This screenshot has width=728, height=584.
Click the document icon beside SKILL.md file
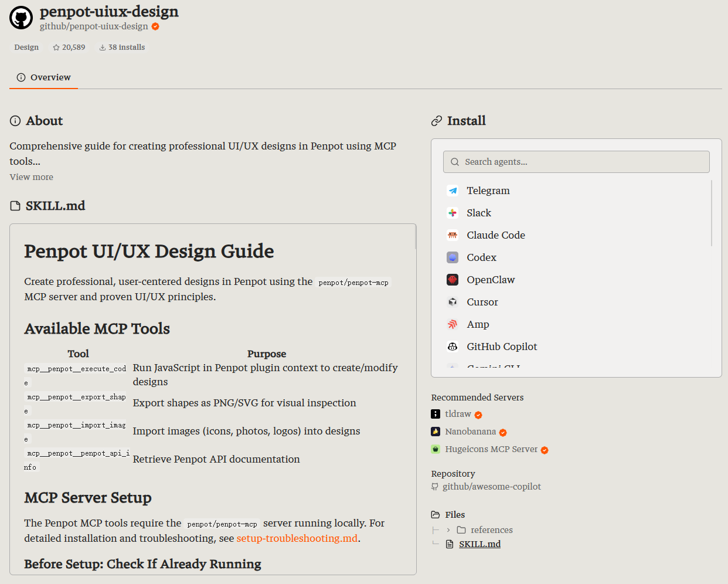(450, 544)
